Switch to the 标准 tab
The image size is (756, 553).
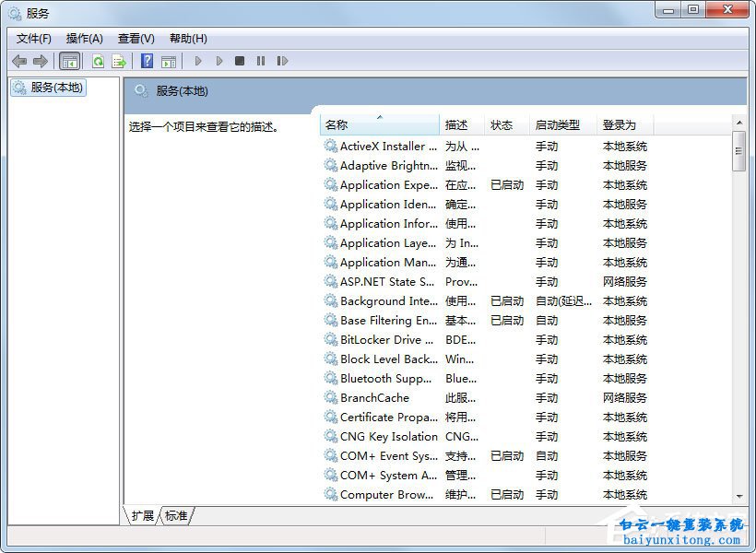pyautogui.click(x=176, y=516)
